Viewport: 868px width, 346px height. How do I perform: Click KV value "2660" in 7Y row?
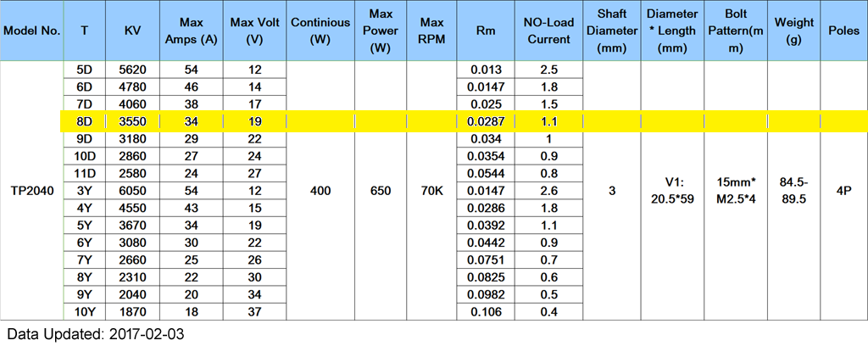point(132,259)
